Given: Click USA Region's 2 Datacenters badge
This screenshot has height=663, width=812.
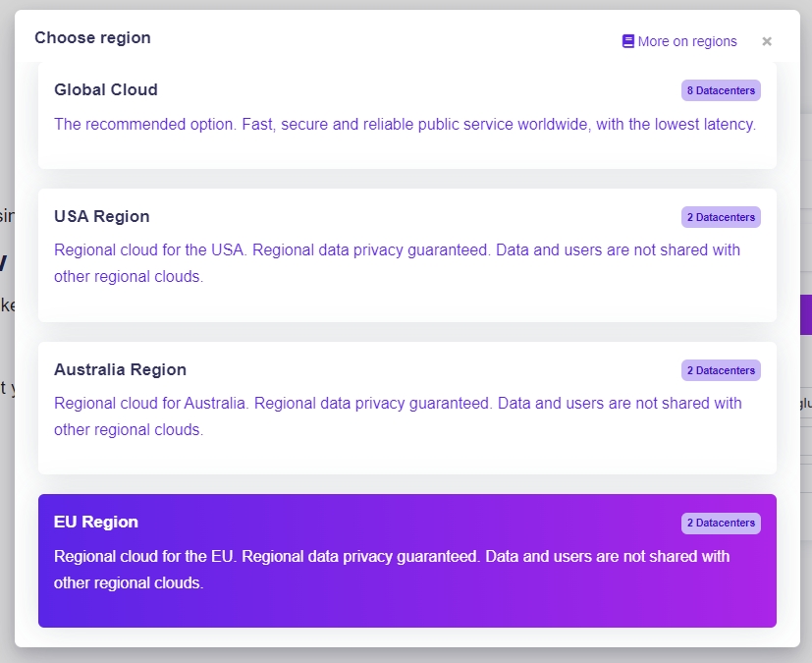Looking at the screenshot, I should tap(721, 217).
